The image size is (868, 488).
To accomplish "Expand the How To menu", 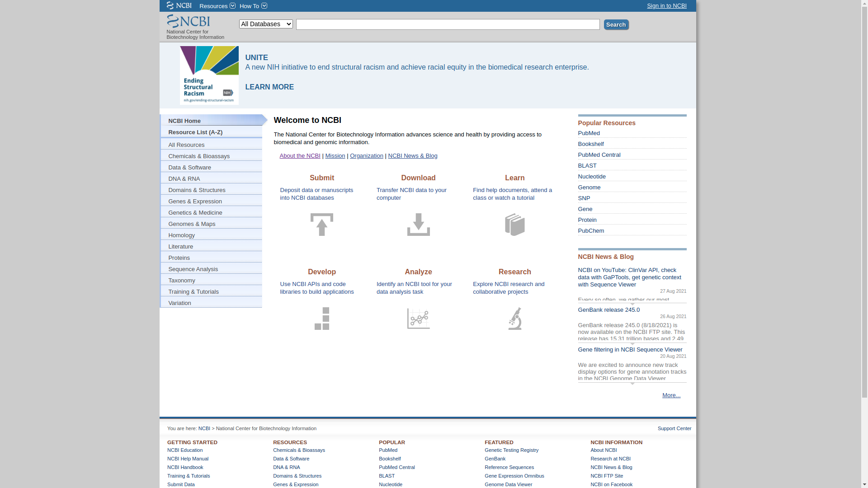I will [253, 6].
